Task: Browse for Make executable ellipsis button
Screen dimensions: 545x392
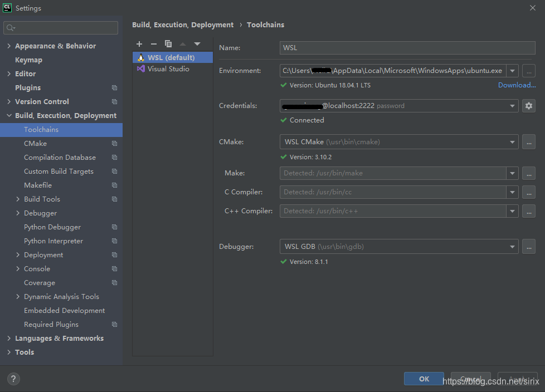Action: click(529, 173)
